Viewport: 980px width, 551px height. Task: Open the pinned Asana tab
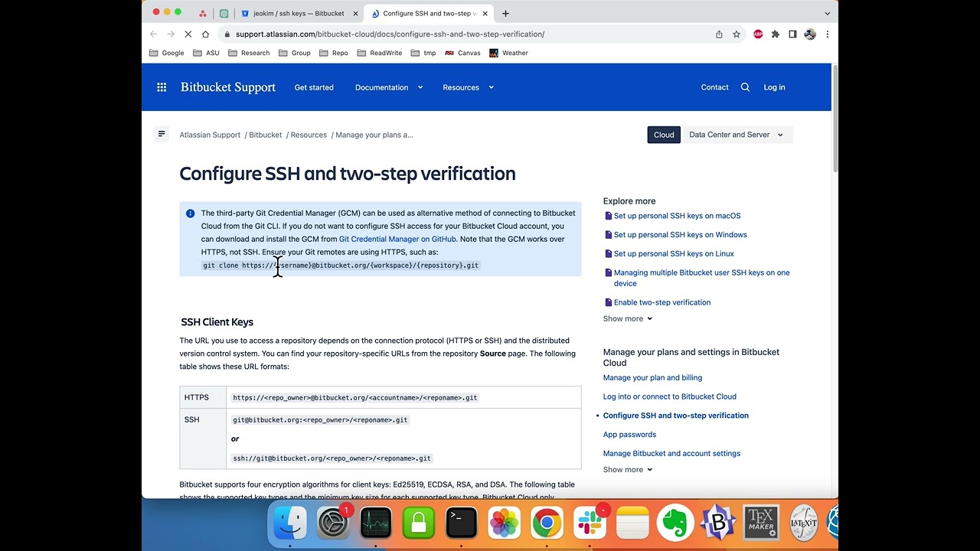pyautogui.click(x=202, y=13)
